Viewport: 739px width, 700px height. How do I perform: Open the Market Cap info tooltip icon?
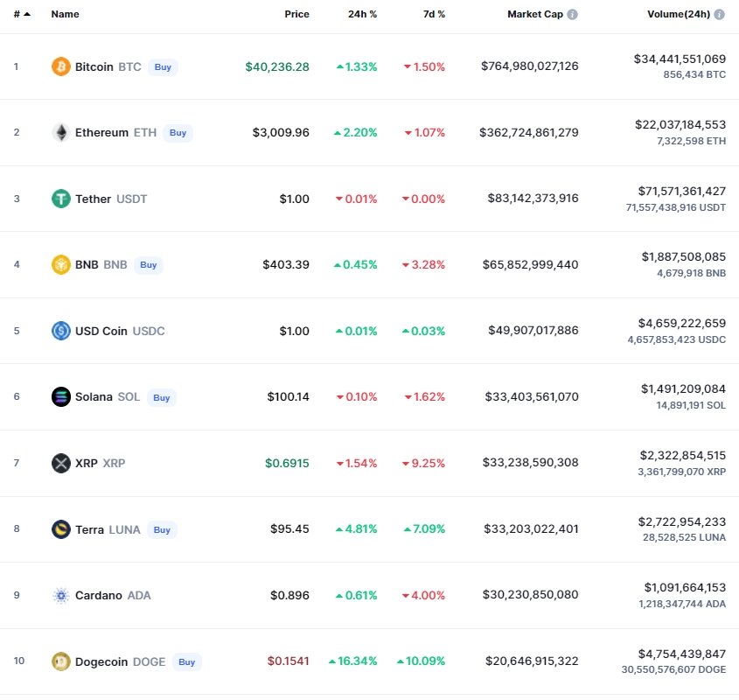[573, 15]
